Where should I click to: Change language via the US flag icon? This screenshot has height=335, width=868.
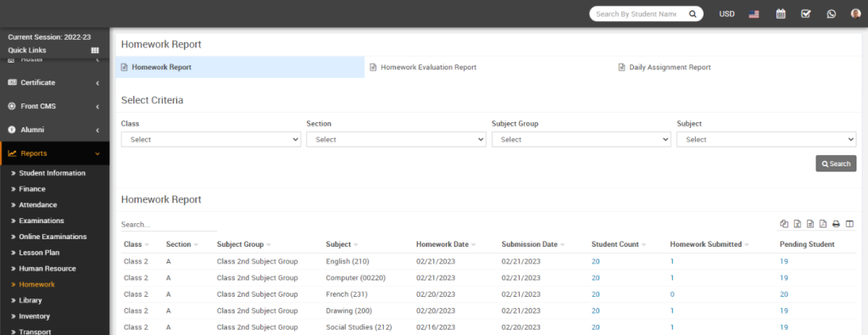(x=754, y=14)
